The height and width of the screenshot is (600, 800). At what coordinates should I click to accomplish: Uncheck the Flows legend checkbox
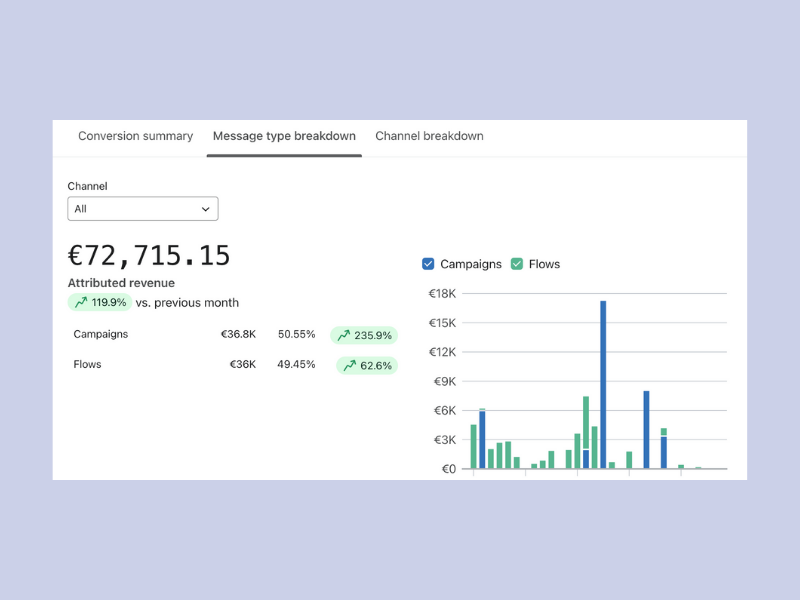coord(517,264)
